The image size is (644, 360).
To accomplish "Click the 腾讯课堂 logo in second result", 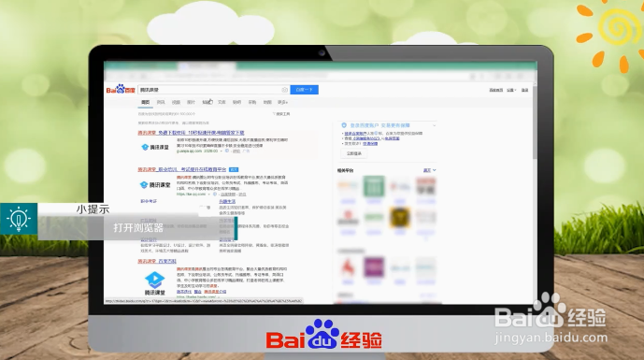I will [x=155, y=185].
